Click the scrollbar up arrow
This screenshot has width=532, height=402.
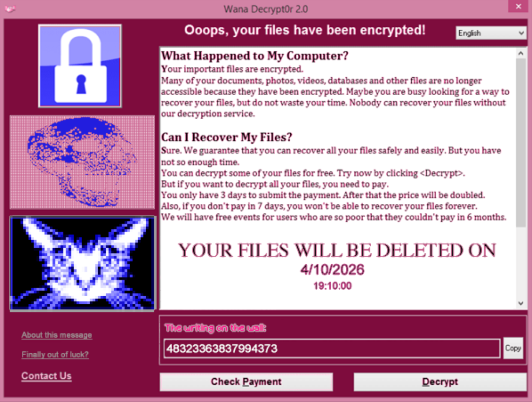click(521, 53)
